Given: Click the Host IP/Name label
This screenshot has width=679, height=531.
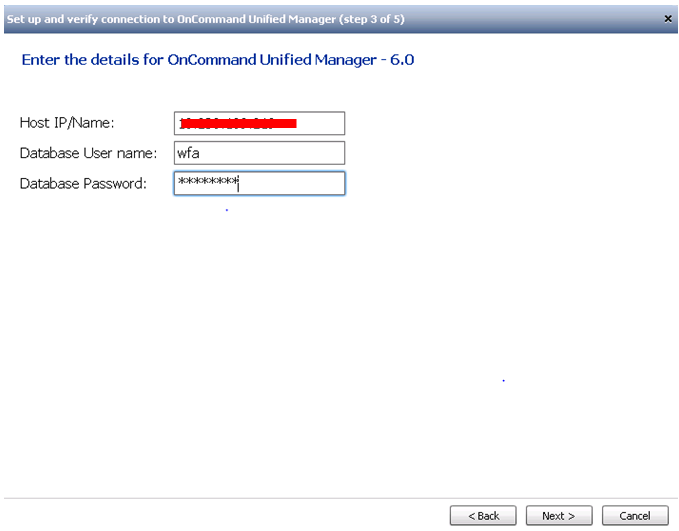Looking at the screenshot, I should pyautogui.click(x=67, y=123).
